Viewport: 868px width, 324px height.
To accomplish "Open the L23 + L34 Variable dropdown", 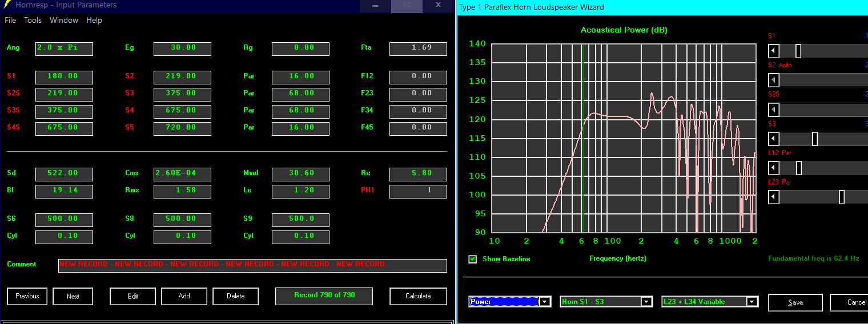I will coord(710,302).
